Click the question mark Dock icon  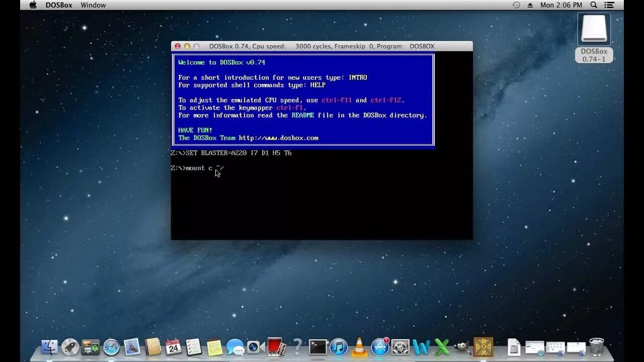(x=297, y=347)
